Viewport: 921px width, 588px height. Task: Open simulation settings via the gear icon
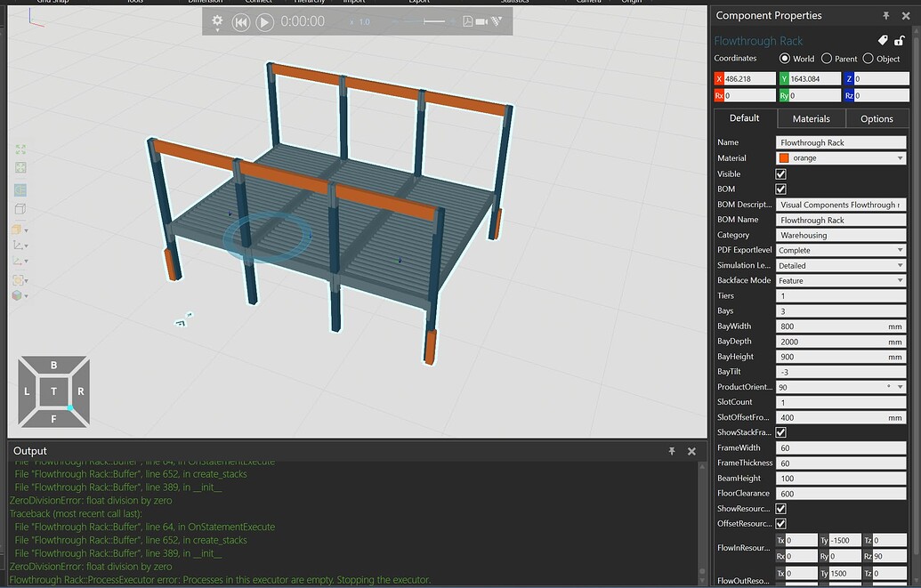pos(217,22)
